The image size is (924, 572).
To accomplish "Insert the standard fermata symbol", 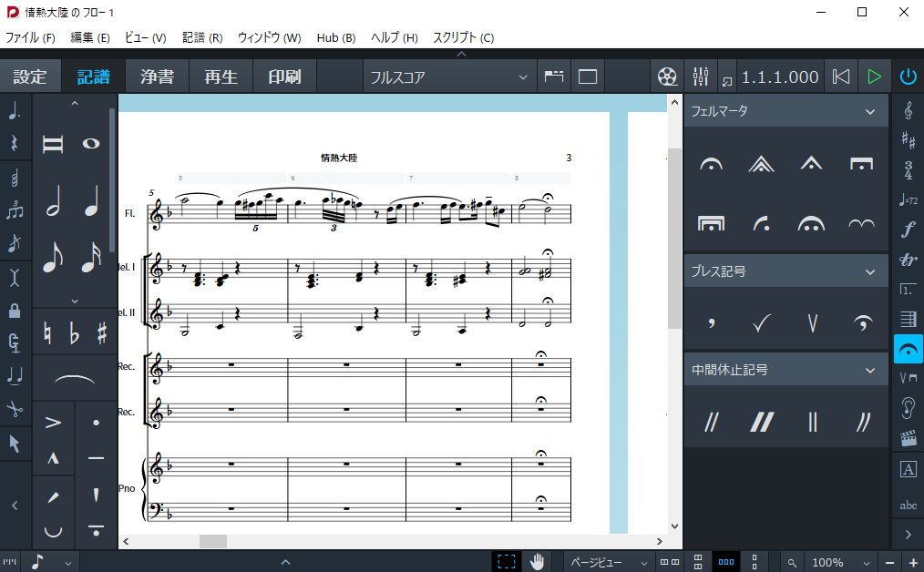I will click(x=712, y=164).
